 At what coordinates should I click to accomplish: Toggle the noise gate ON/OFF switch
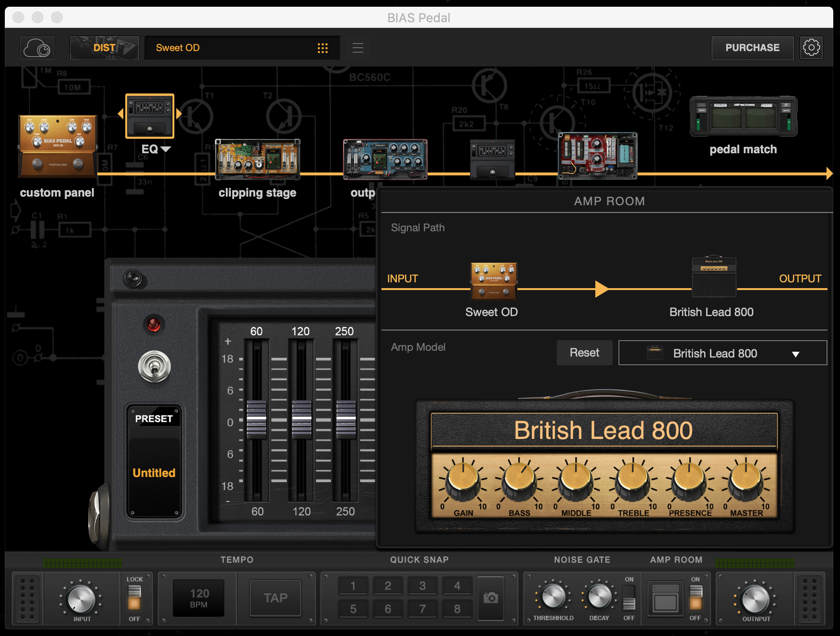click(629, 598)
